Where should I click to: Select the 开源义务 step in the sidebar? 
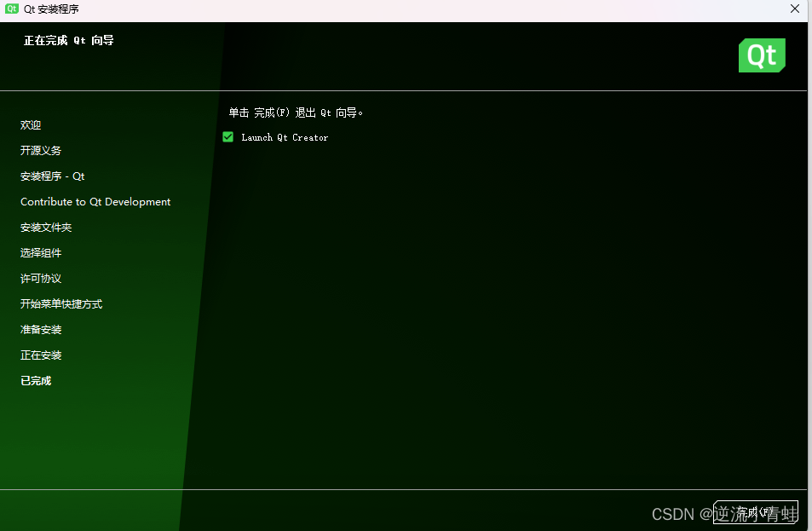coord(41,150)
